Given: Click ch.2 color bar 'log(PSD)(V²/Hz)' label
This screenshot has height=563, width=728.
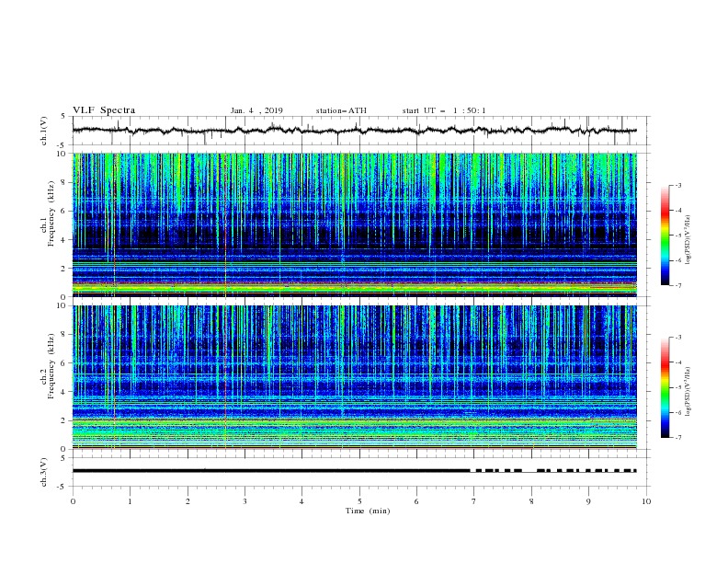Looking at the screenshot, I should click(688, 391).
